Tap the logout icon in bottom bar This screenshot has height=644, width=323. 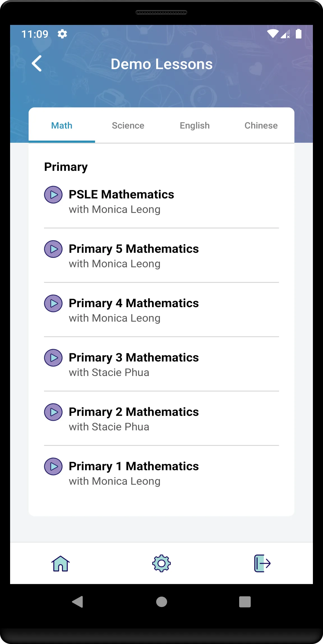[262, 563]
